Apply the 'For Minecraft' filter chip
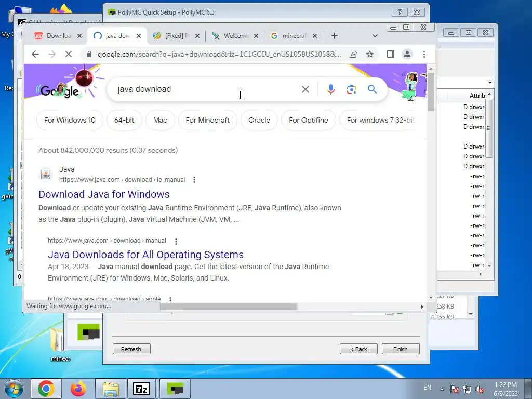Image resolution: width=532 pixels, height=399 pixels. tap(208, 120)
